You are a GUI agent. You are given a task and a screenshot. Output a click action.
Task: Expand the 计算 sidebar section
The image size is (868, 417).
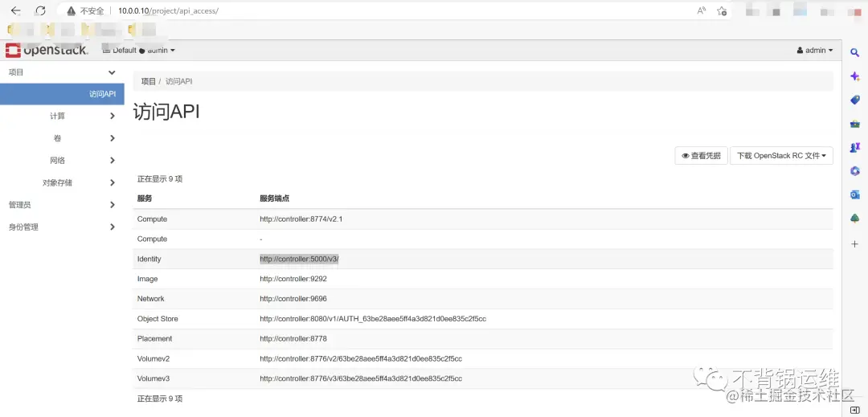pyautogui.click(x=62, y=117)
